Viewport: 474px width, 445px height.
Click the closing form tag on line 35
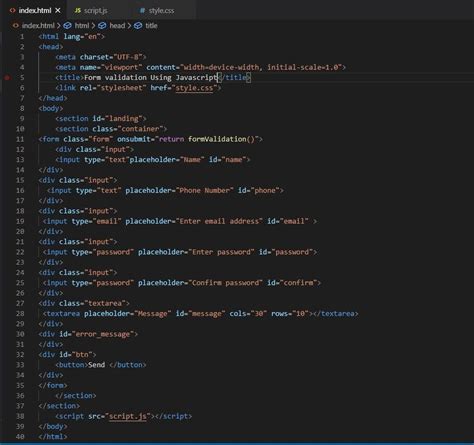click(53, 386)
